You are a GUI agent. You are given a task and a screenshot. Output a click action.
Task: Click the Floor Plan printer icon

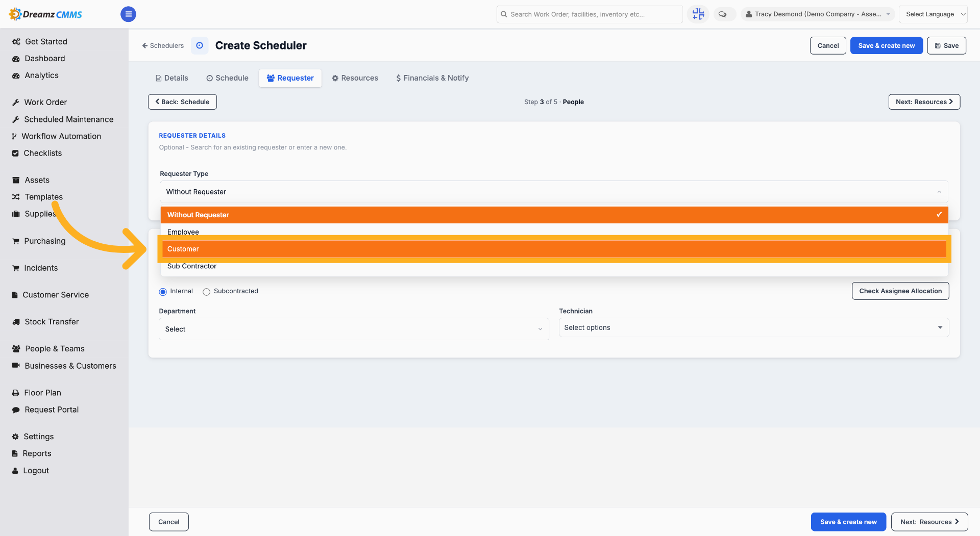[x=16, y=393]
